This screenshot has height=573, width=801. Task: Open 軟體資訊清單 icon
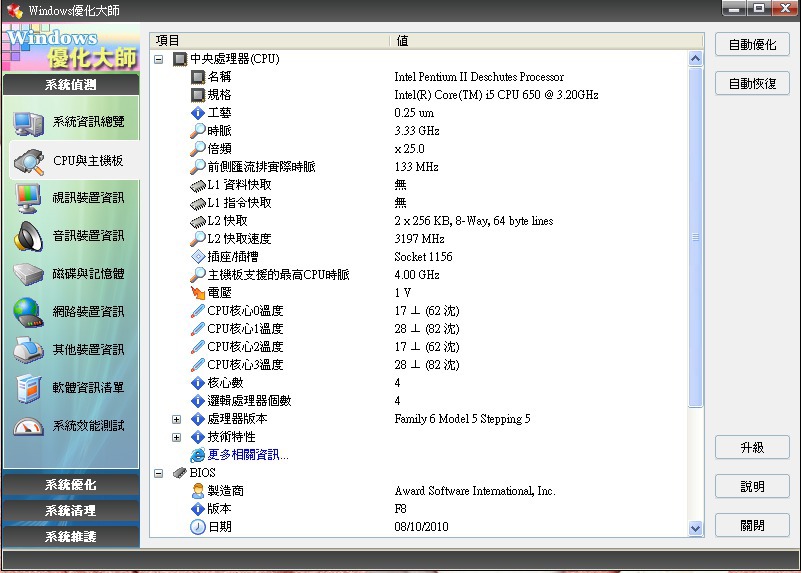pyautogui.click(x=28, y=388)
